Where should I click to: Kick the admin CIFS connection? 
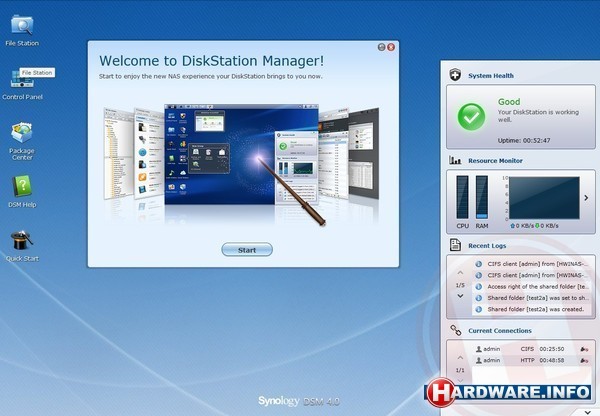pyautogui.click(x=584, y=349)
